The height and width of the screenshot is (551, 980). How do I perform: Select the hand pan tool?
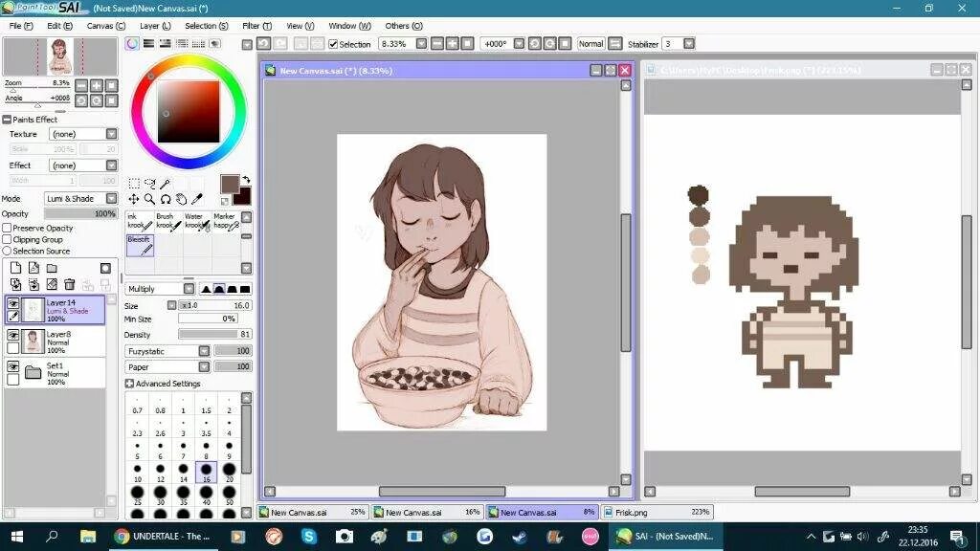click(181, 199)
